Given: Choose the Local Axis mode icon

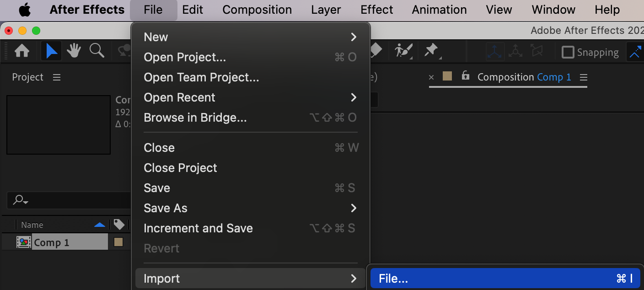Looking at the screenshot, I should [x=495, y=52].
